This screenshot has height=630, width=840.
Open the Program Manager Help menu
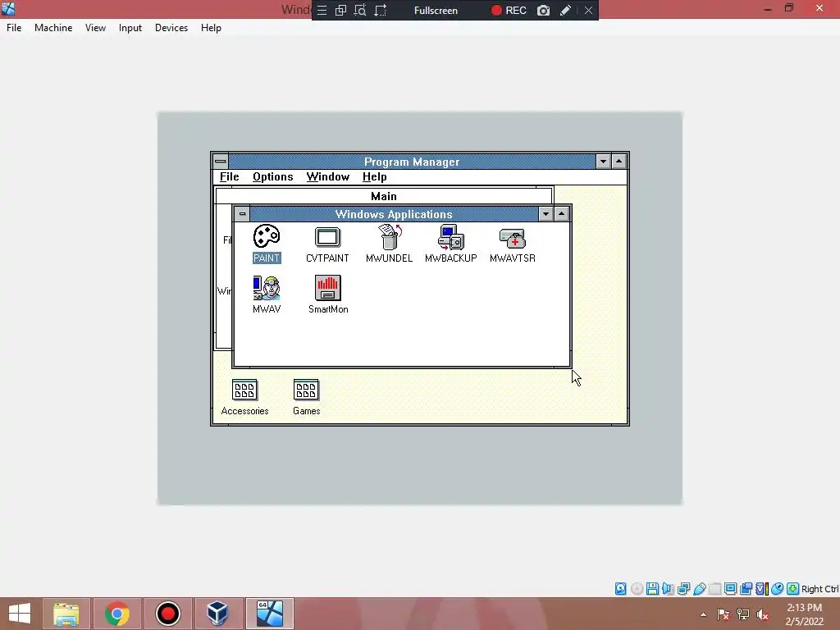pyautogui.click(x=374, y=177)
